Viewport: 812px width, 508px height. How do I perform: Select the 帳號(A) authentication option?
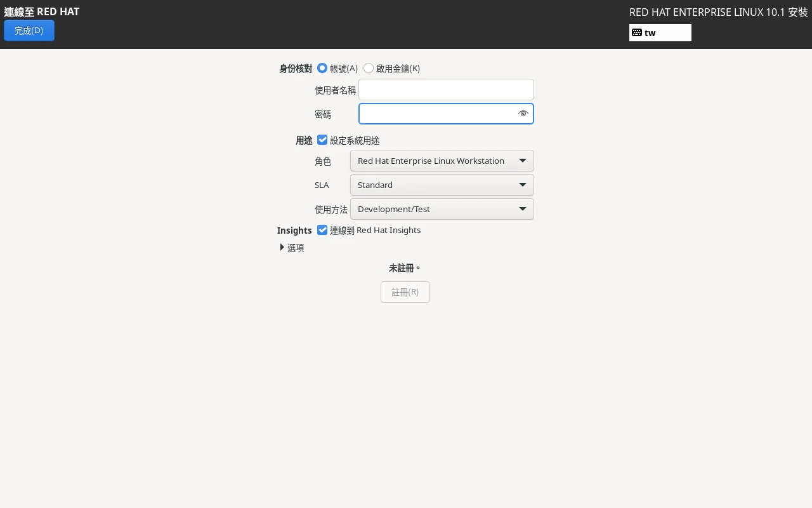[x=322, y=68]
